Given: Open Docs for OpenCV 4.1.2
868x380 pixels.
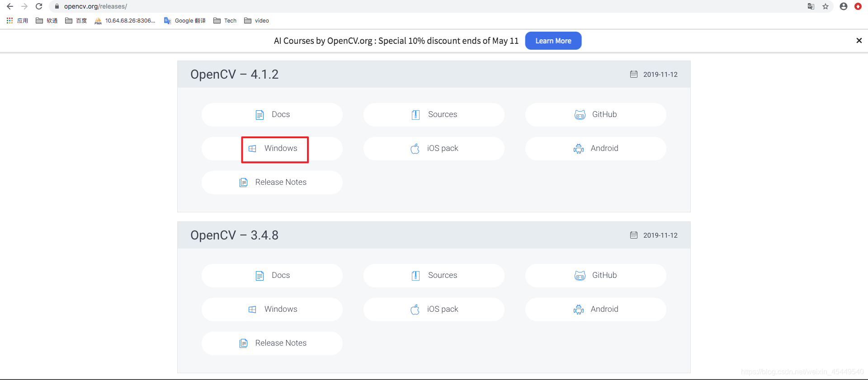Looking at the screenshot, I should click(272, 115).
